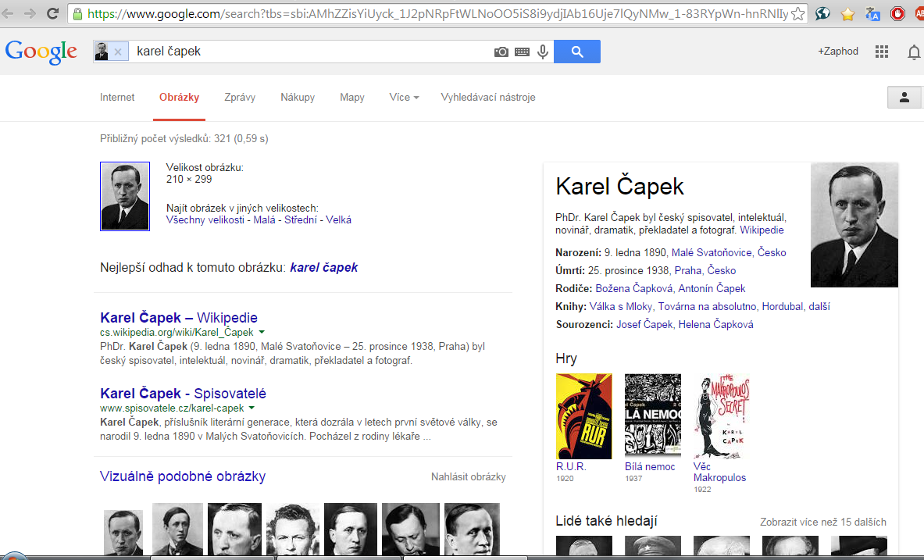Click the +Zaphod profile link
This screenshot has height=560, width=924.
[x=838, y=52]
